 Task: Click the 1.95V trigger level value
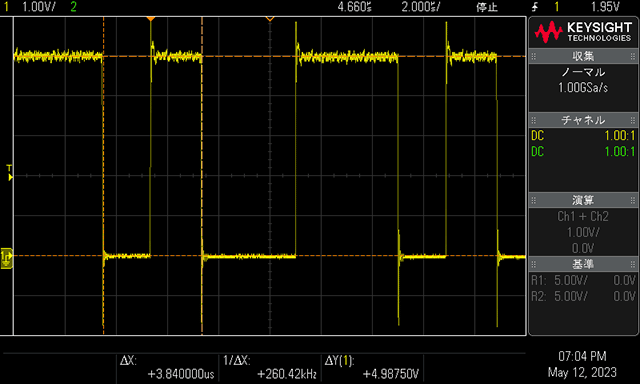605,7
